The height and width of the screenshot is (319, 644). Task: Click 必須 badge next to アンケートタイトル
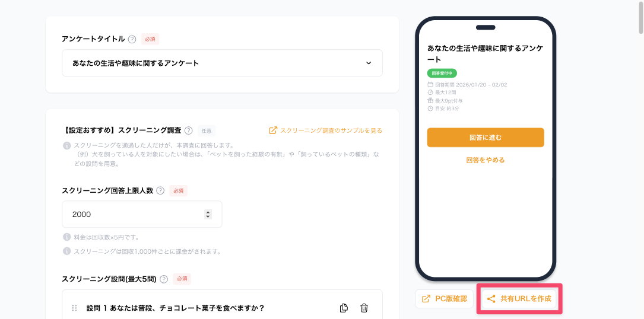click(x=150, y=39)
